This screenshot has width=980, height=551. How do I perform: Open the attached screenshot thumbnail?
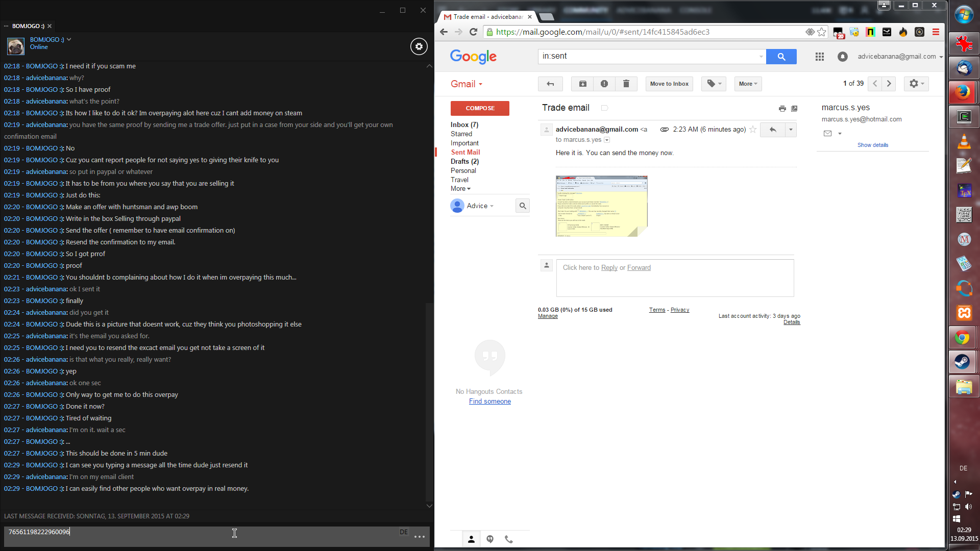[x=601, y=206]
